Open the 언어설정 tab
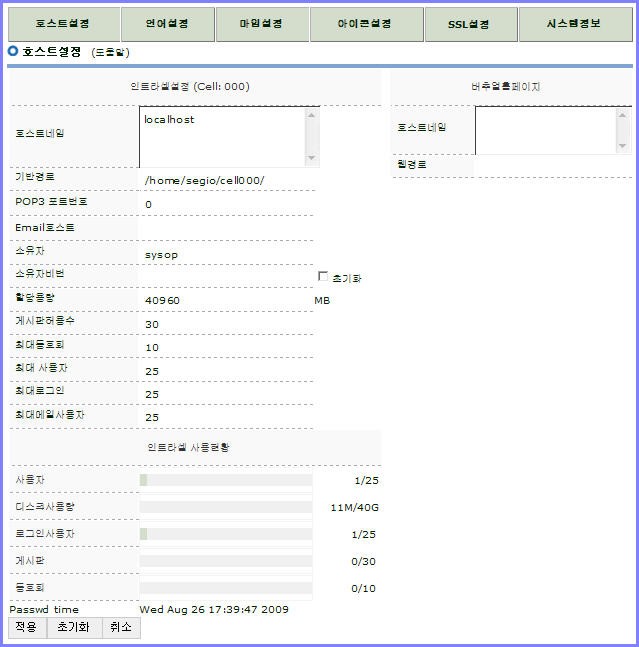The width and height of the screenshot is (639, 647). pyautogui.click(x=166, y=23)
